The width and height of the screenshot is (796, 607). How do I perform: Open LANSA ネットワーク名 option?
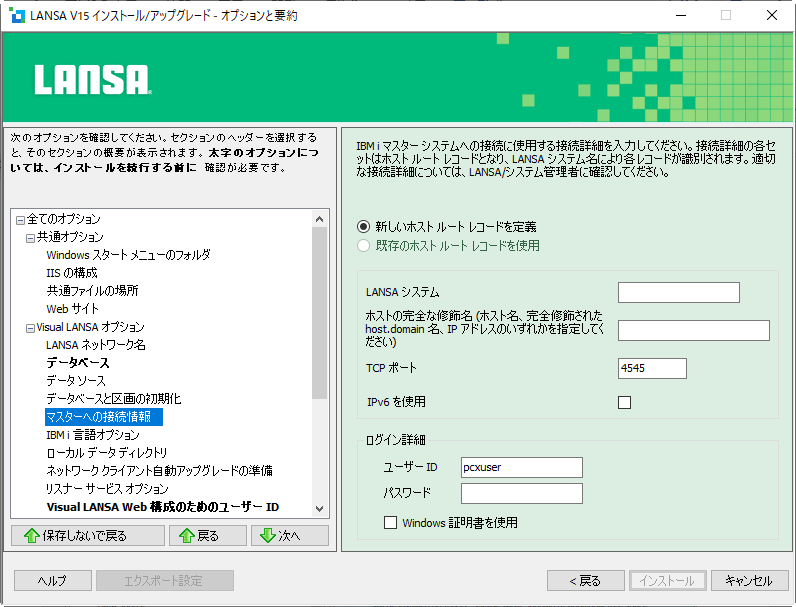96,345
